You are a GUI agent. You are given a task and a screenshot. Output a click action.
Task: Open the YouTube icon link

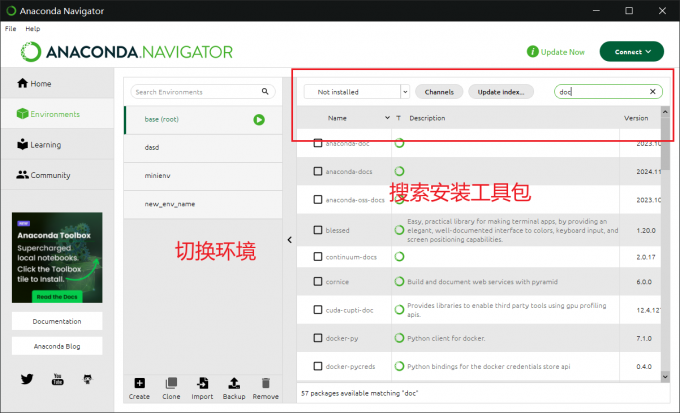pyautogui.click(x=57, y=379)
